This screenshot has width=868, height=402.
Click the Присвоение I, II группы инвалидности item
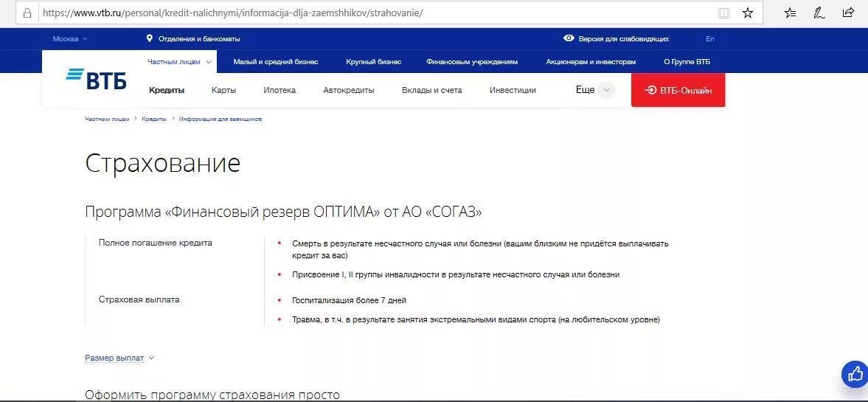click(x=456, y=274)
